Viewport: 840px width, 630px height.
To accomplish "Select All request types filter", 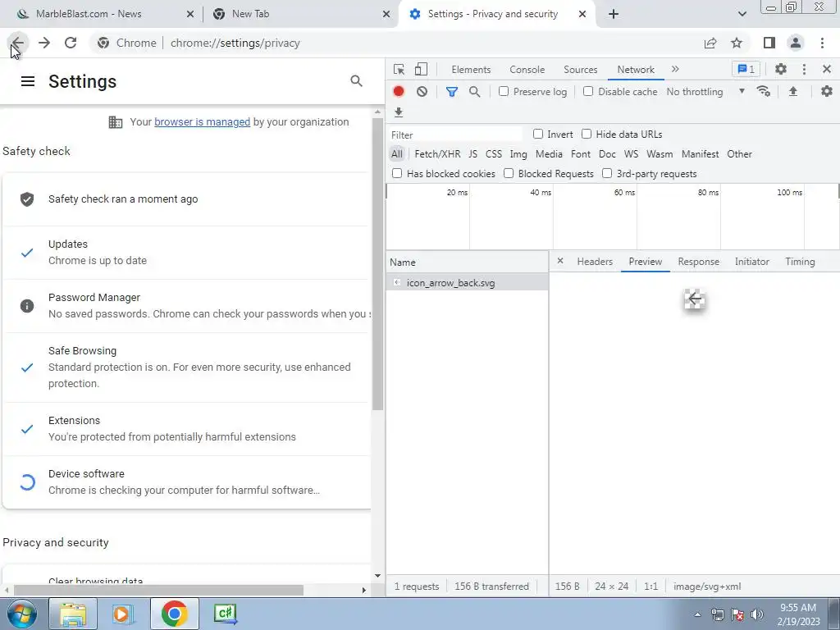I will click(x=396, y=154).
